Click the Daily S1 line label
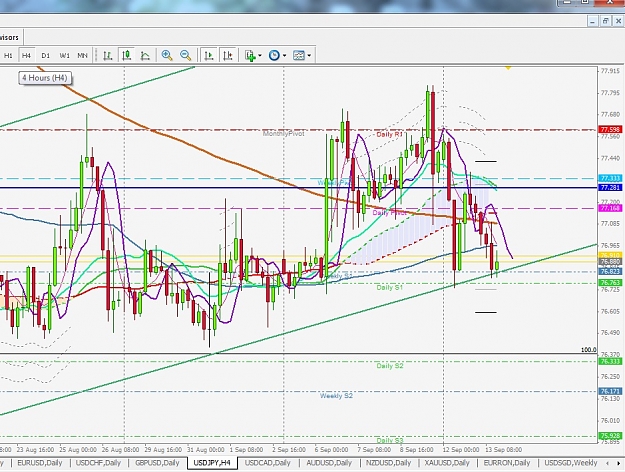This screenshot has width=625, height=472. (389, 287)
